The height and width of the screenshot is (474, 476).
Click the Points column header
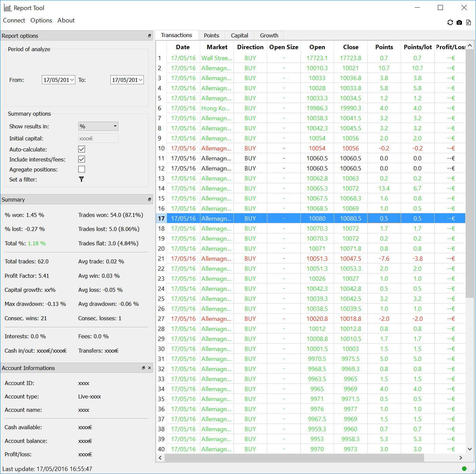[384, 47]
